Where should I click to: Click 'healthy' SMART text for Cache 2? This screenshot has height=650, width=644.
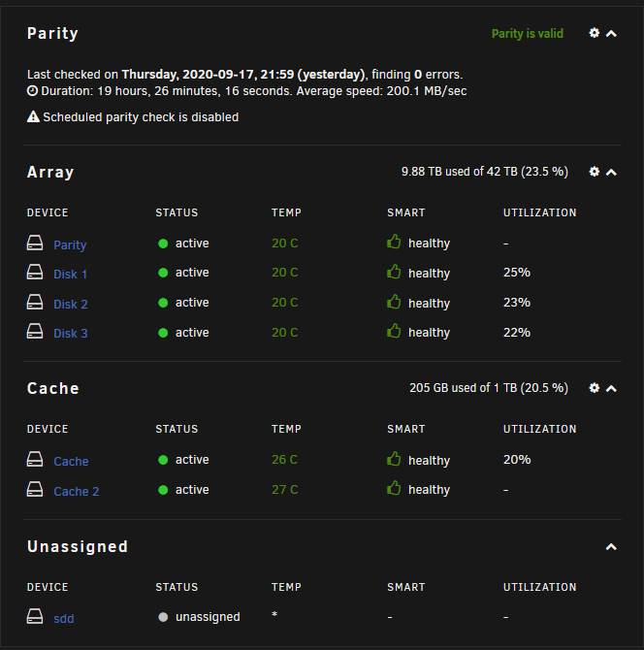pos(429,490)
